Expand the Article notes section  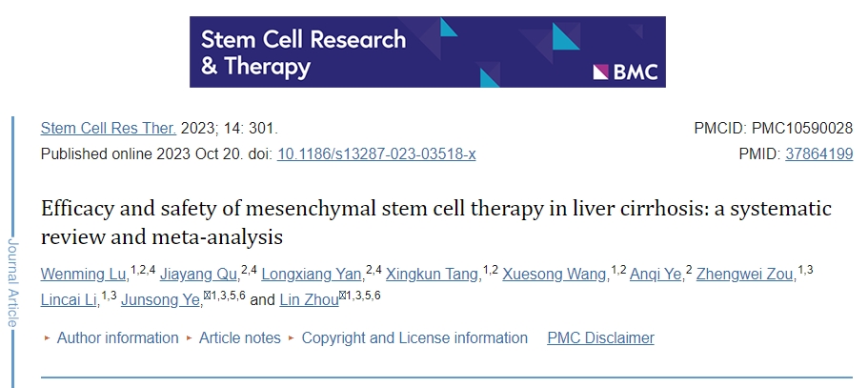pos(239,337)
